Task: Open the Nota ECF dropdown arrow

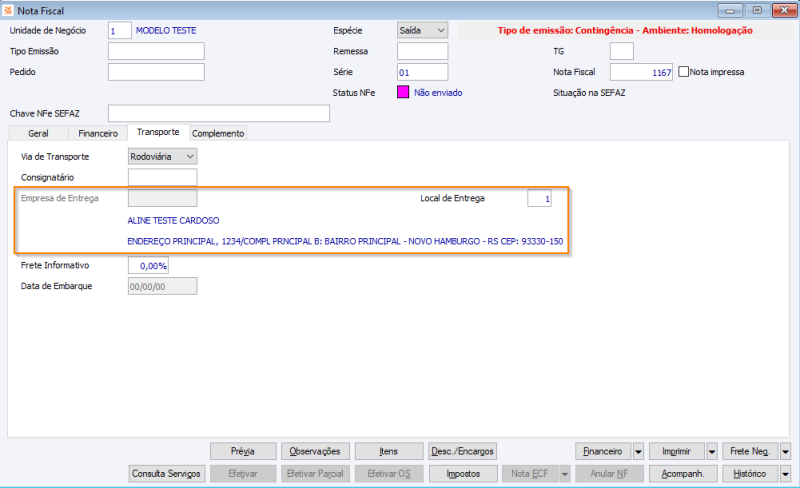Action: [565, 474]
